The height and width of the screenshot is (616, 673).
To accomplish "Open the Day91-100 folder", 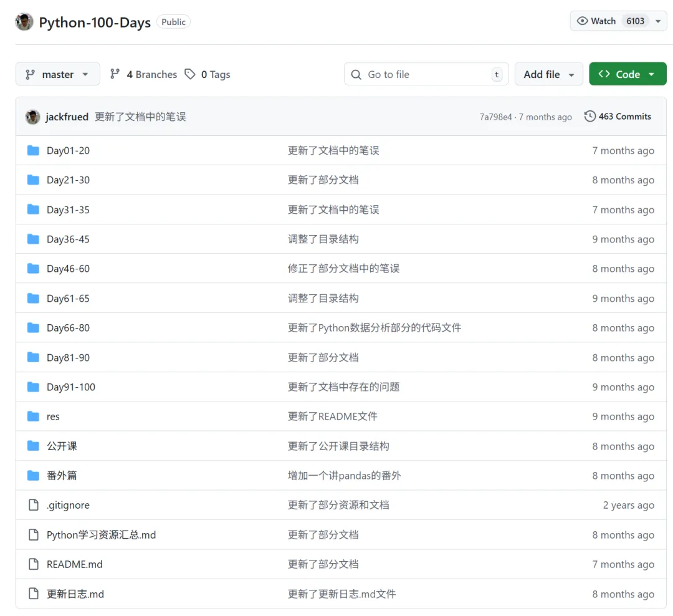I will pyautogui.click(x=71, y=387).
